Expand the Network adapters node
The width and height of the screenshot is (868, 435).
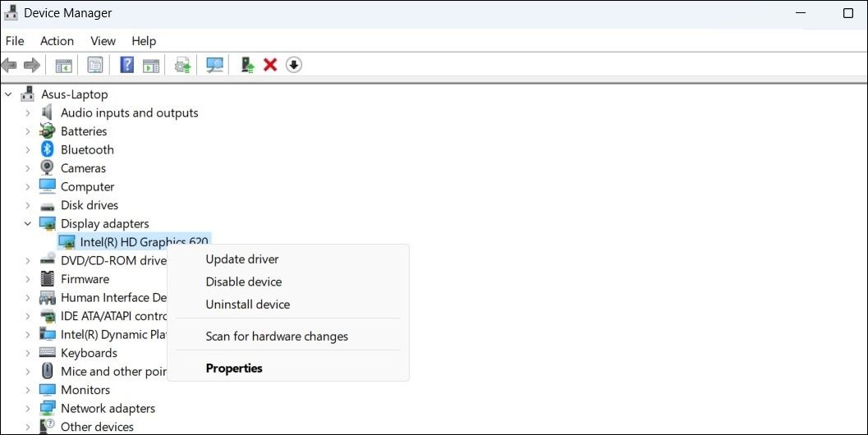point(28,409)
